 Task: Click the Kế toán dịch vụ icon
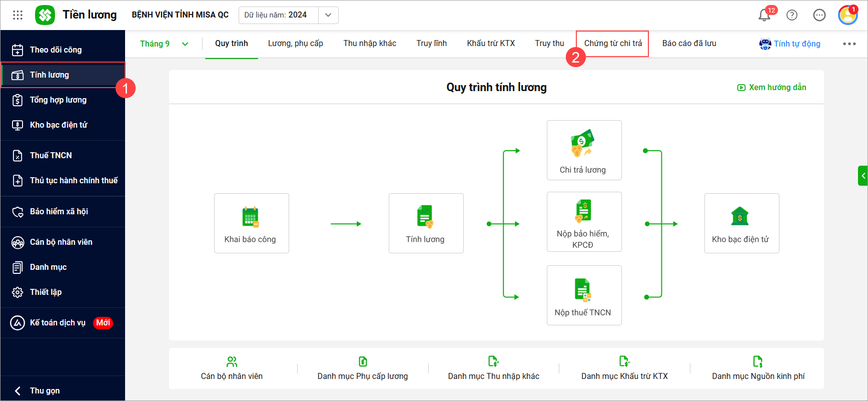tap(18, 323)
